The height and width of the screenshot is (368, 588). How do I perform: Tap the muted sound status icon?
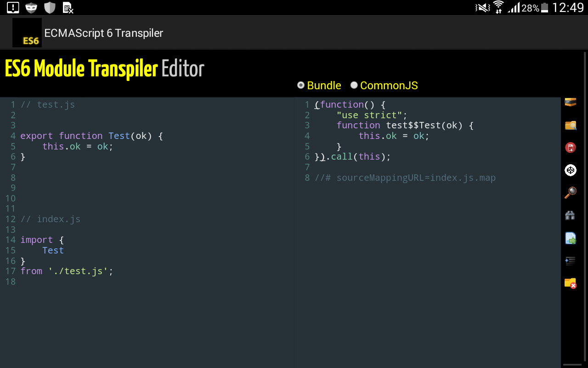pos(483,8)
